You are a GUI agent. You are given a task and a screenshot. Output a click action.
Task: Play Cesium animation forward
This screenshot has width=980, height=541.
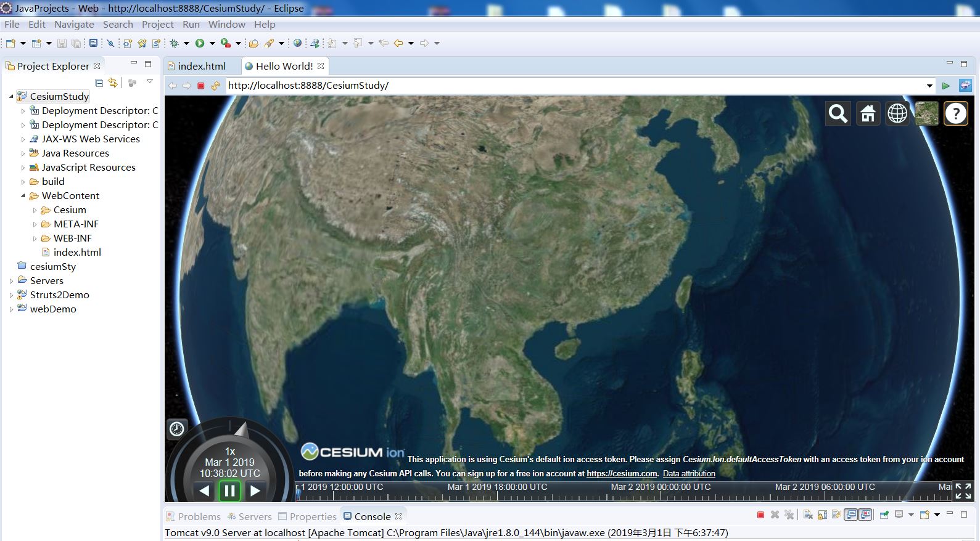(255, 491)
